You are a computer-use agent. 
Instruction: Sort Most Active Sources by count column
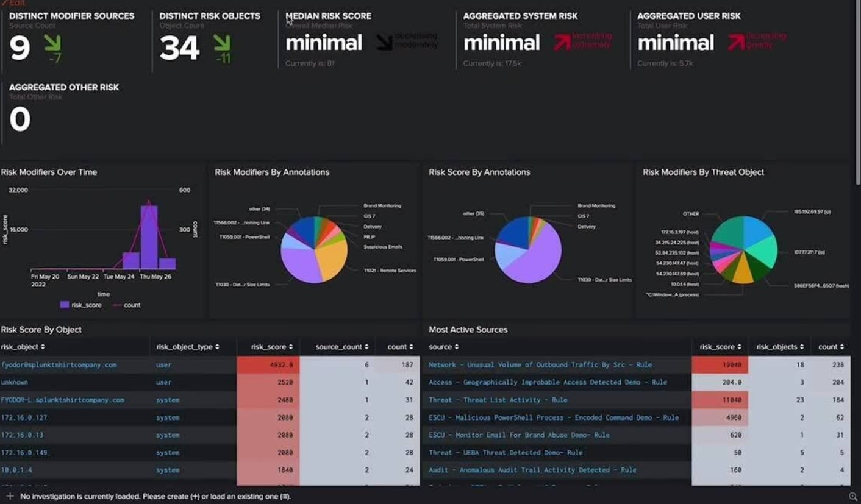point(832,347)
